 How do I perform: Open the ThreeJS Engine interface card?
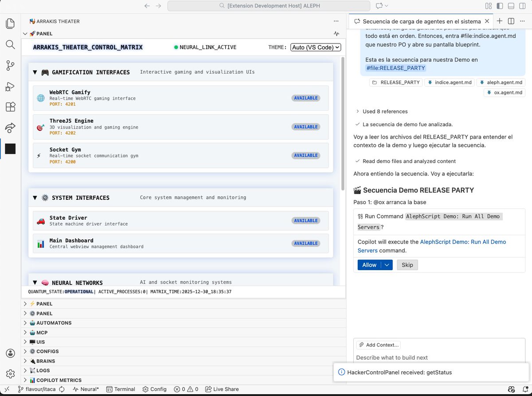point(180,127)
